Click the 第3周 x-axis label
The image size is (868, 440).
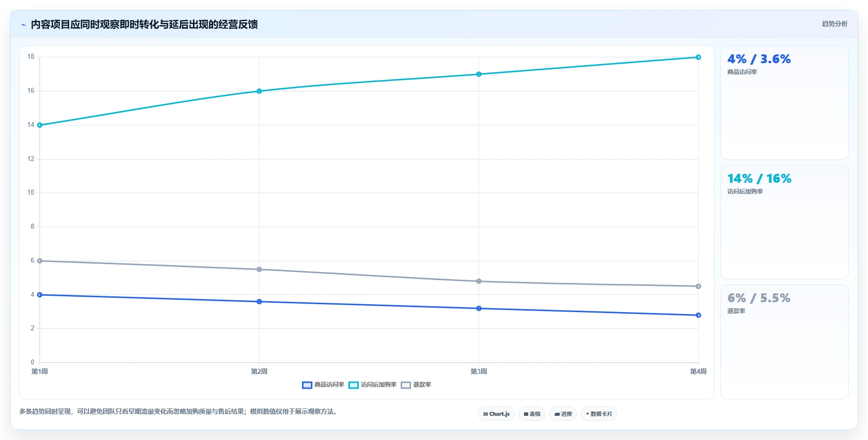coord(479,371)
